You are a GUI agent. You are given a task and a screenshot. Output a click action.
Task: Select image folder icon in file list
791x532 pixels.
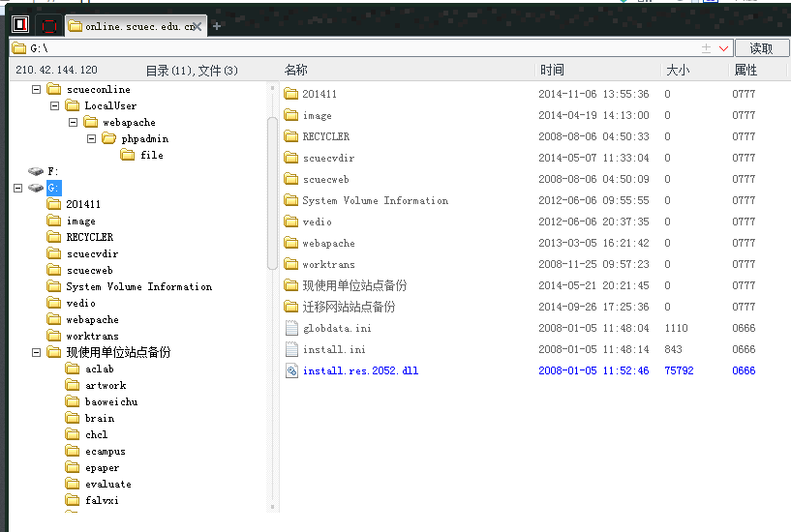[x=291, y=115]
